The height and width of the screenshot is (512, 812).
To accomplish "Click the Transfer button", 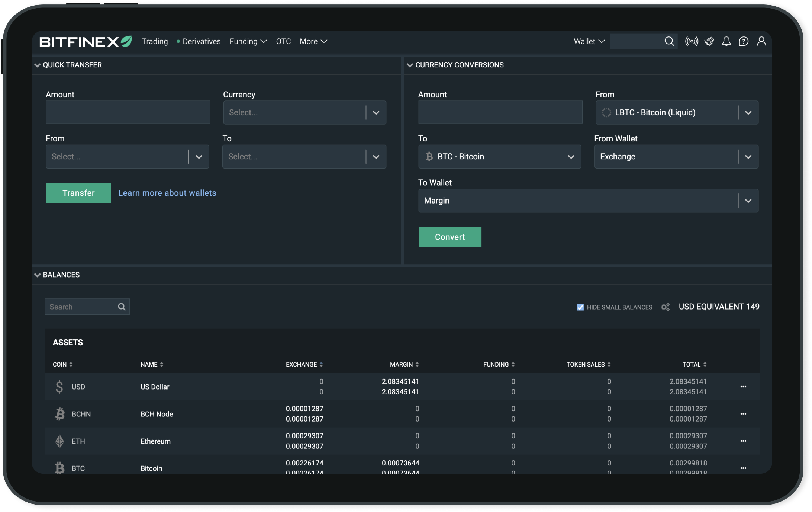I will coord(78,192).
